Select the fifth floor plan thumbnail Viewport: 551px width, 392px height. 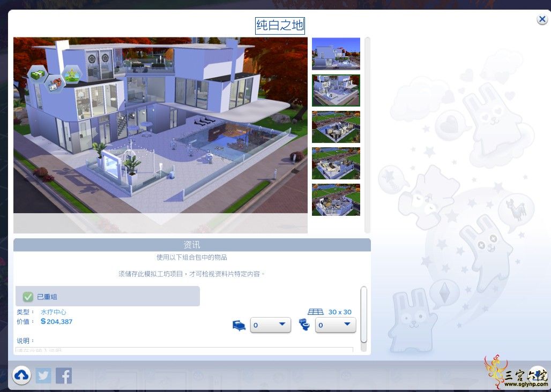click(x=336, y=200)
